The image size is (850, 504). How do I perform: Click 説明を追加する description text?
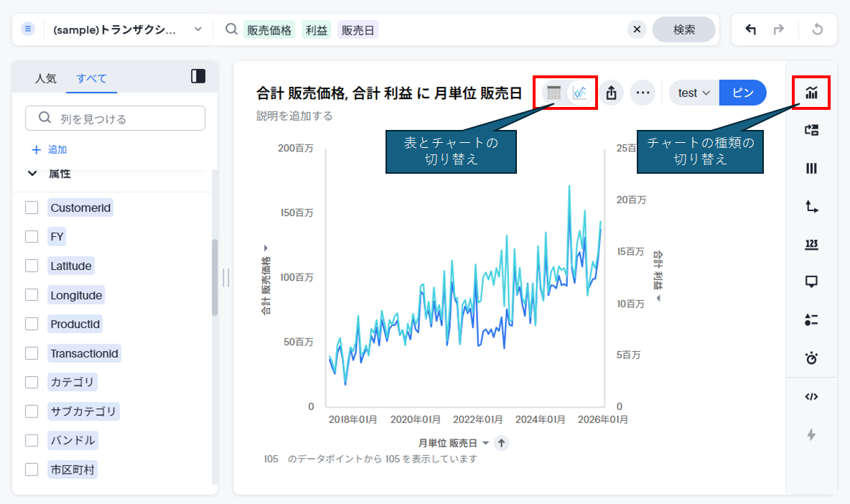[x=294, y=116]
